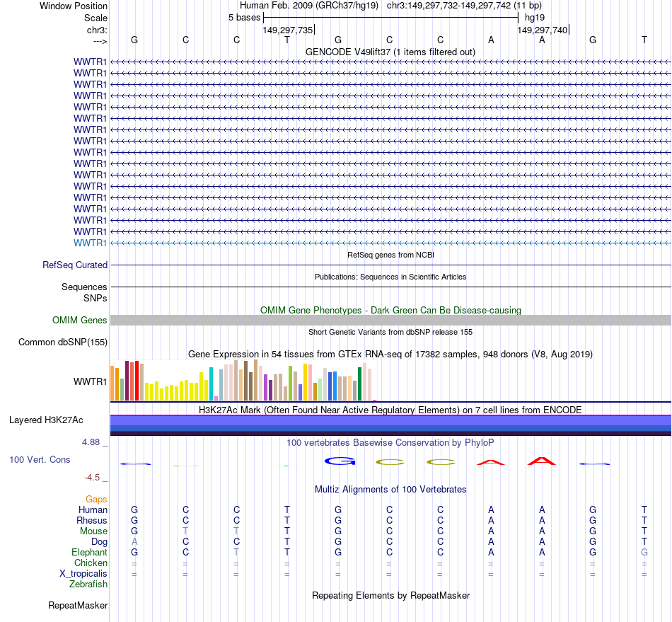This screenshot has width=672, height=622.
Task: Open the Repeating Elements by RepeatMasker title
Action: (391, 595)
